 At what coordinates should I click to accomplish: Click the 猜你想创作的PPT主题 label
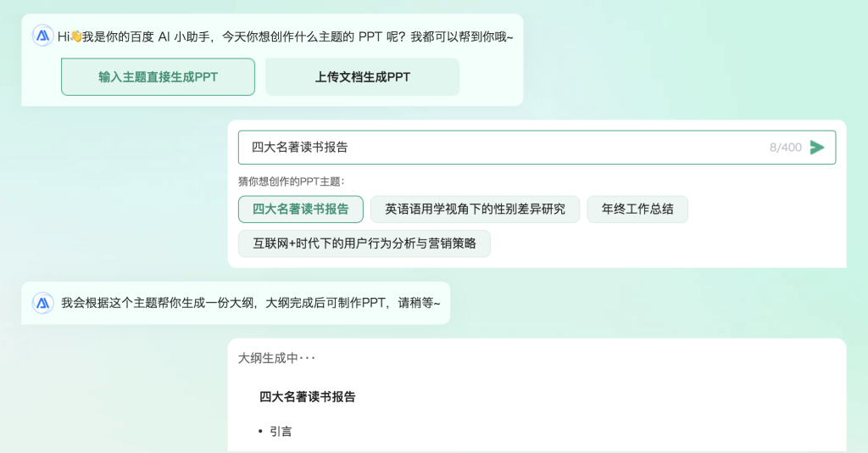pyautogui.click(x=292, y=182)
